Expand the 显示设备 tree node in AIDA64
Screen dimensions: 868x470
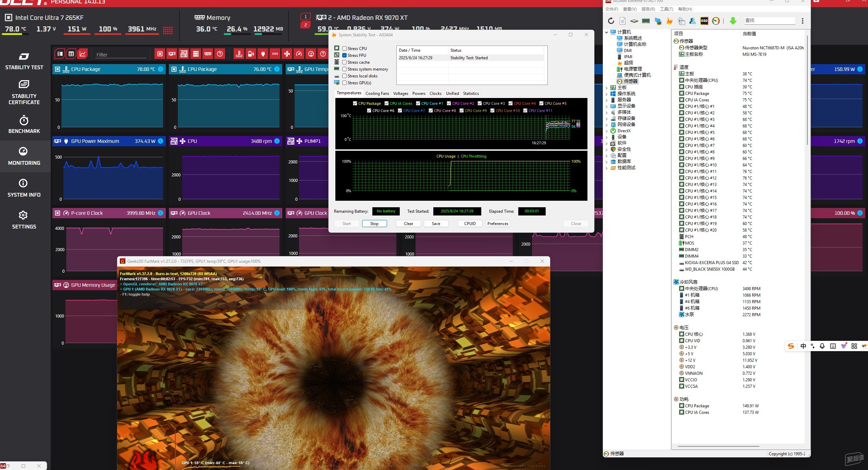pos(607,106)
